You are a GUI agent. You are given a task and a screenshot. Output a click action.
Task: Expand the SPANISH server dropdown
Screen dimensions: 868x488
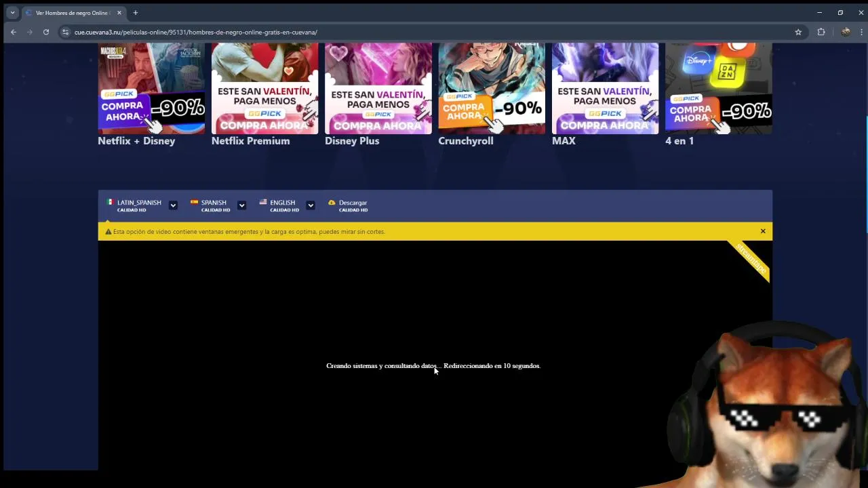pyautogui.click(x=241, y=205)
